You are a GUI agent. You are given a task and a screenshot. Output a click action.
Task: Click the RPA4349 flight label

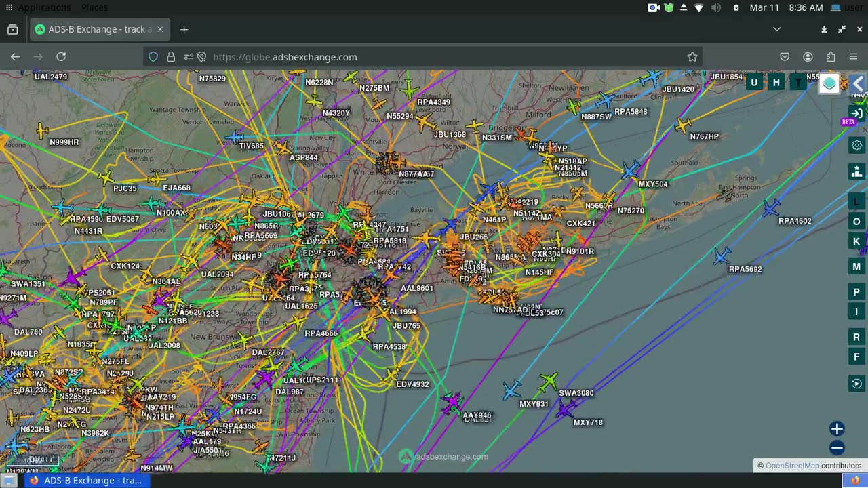[x=433, y=102]
